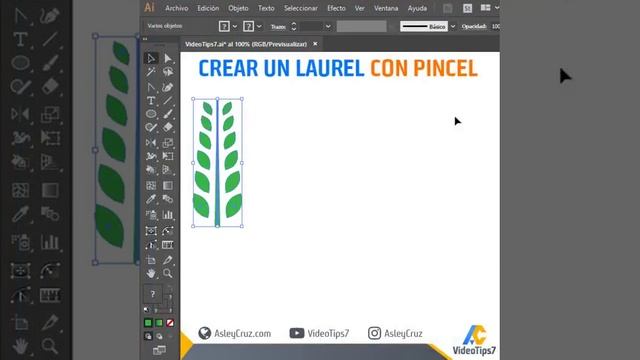Choose the Perspective Grid tool

[x=168, y=170]
